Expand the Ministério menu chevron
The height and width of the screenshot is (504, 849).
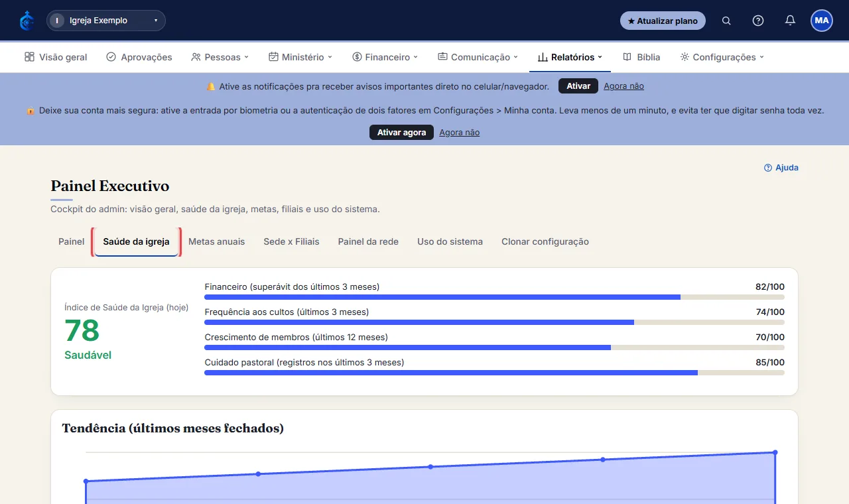click(x=330, y=57)
